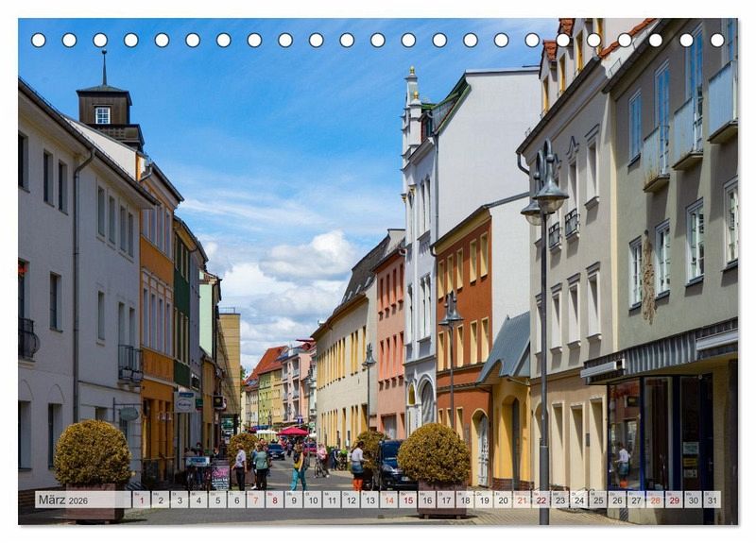This screenshot has width=756, height=543.
Task: Click the last binding hole at top right
Action: click(717, 41)
